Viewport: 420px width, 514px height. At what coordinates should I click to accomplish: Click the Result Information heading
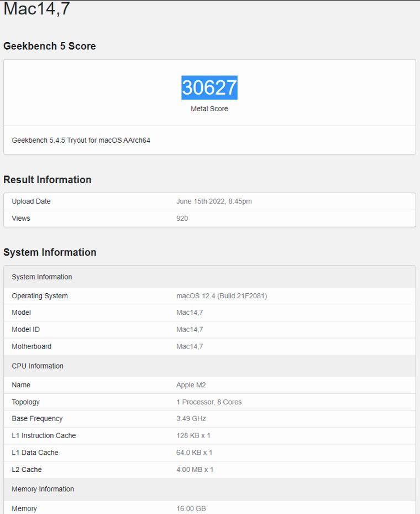(47, 180)
